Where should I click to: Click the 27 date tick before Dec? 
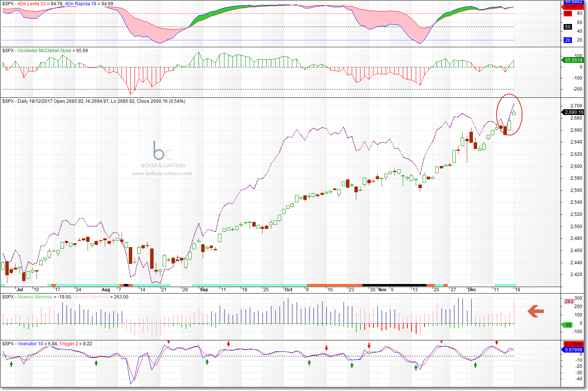tap(453, 290)
